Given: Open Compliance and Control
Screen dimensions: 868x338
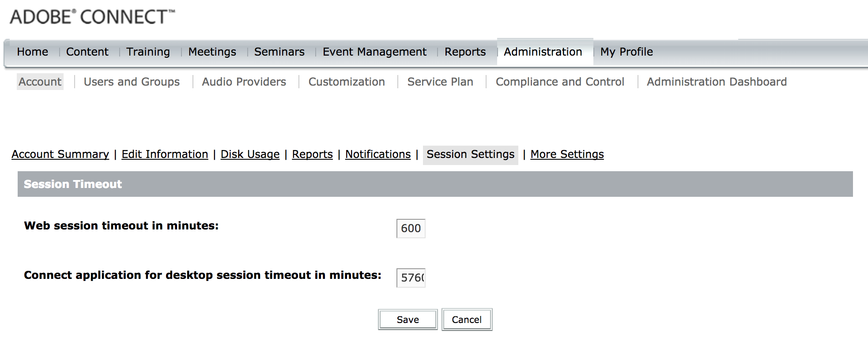Looking at the screenshot, I should [x=560, y=82].
